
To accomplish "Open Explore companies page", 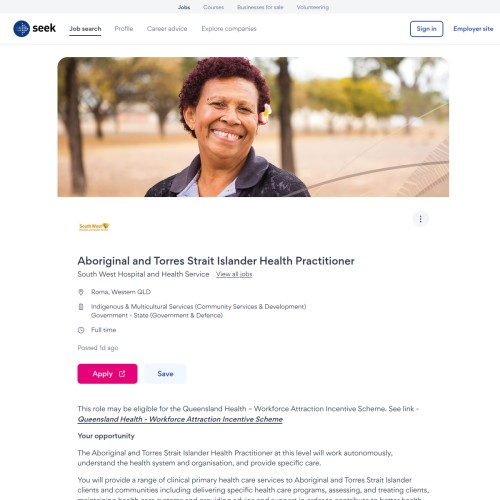I will click(229, 29).
